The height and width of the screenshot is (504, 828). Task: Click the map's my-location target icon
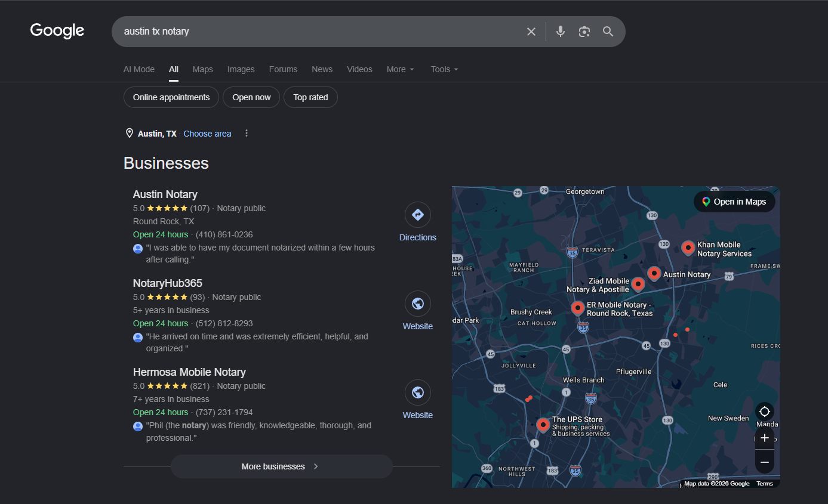click(x=765, y=412)
